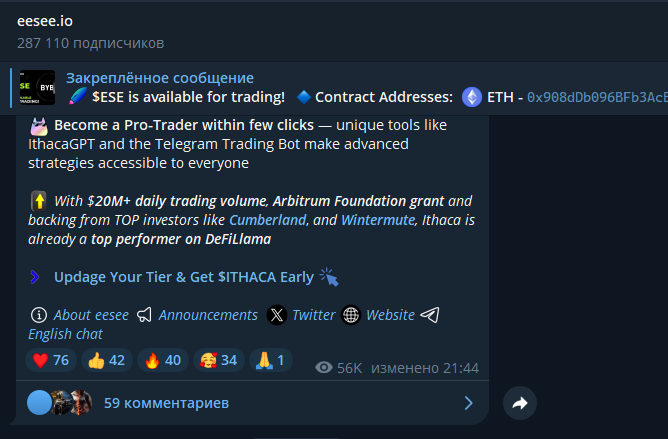The width and height of the screenshot is (668, 439).
Task: Toggle the praying hands reaction
Action: pos(271,360)
